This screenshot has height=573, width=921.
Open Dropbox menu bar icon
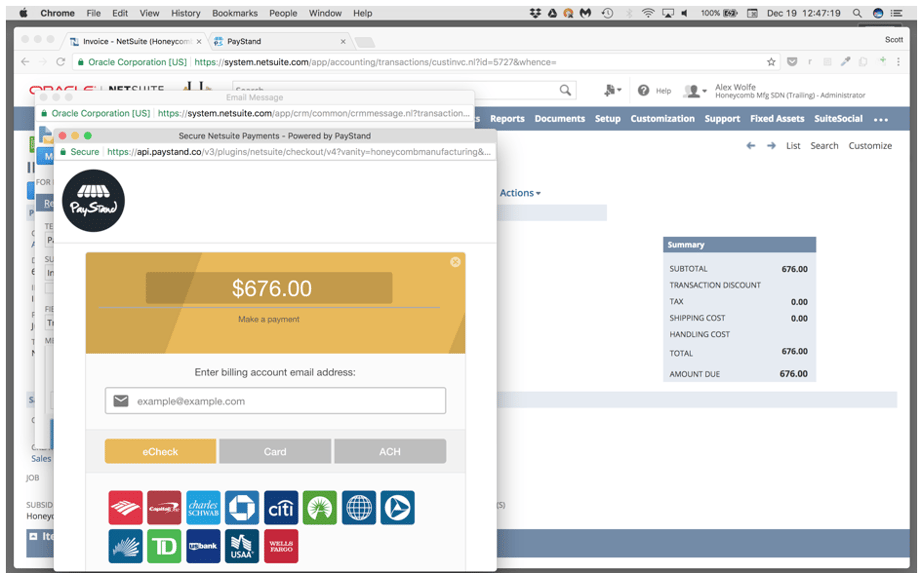535,13
